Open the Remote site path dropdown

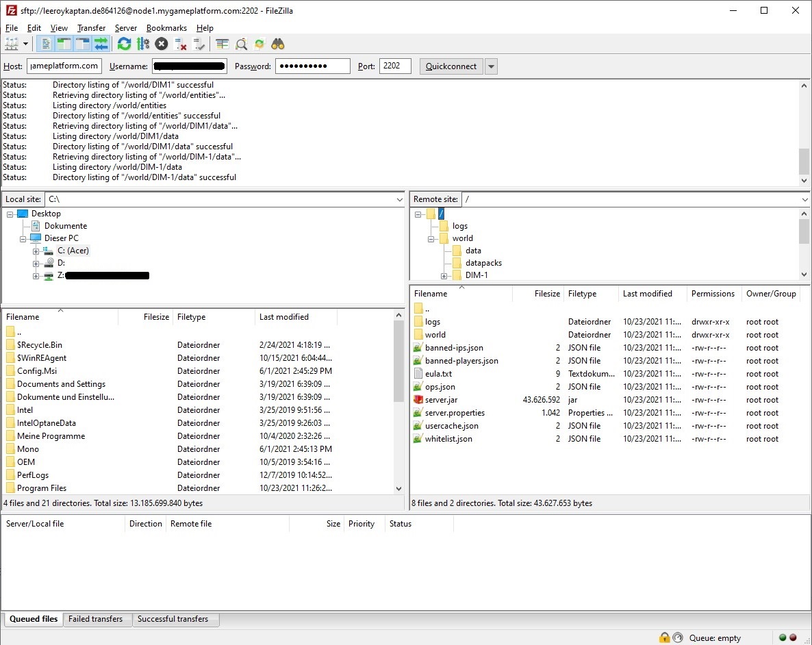(x=804, y=199)
